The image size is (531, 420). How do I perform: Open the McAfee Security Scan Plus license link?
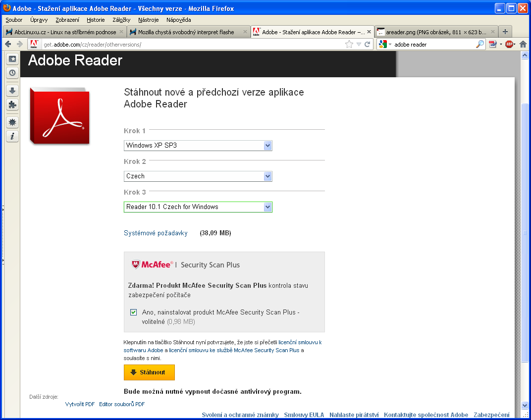pos(234,350)
